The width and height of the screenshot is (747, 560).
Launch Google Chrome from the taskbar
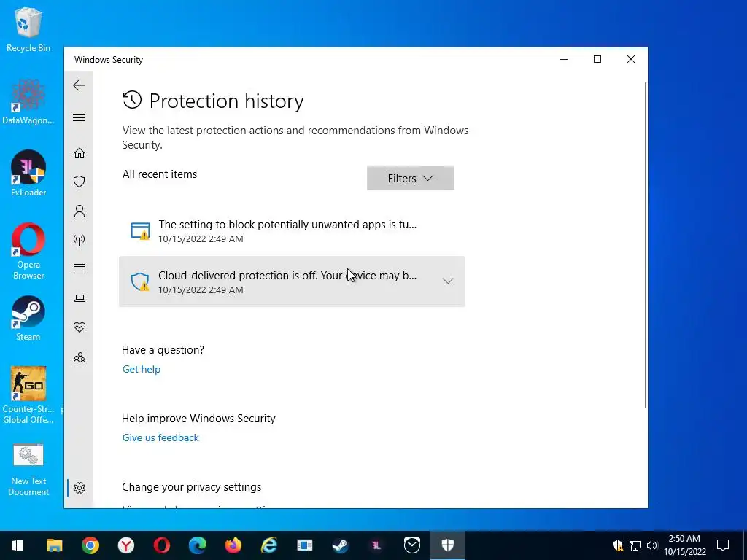pos(90,545)
